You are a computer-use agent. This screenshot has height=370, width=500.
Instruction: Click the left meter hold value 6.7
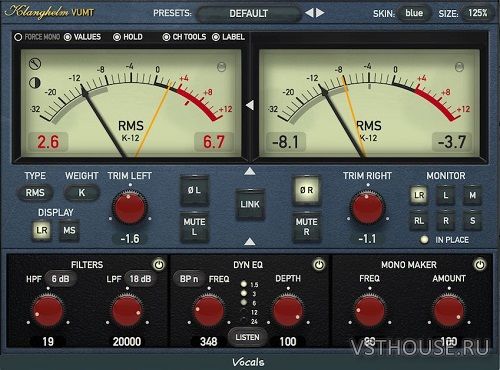(x=214, y=142)
